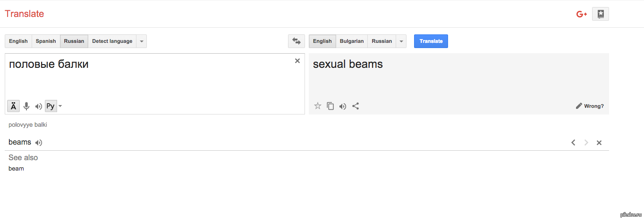644x220 pixels.
Task: Star the translation to save it
Action: point(318,106)
